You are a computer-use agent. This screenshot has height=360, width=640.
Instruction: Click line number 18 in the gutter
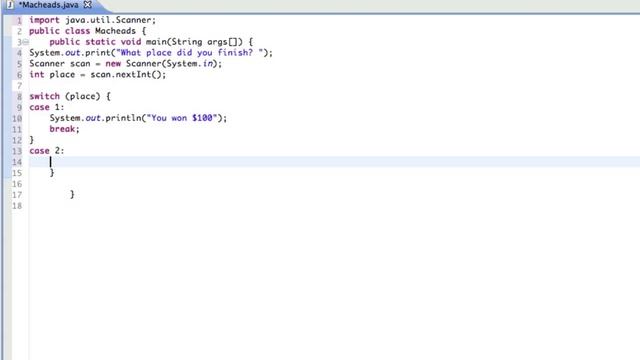[x=17, y=206]
